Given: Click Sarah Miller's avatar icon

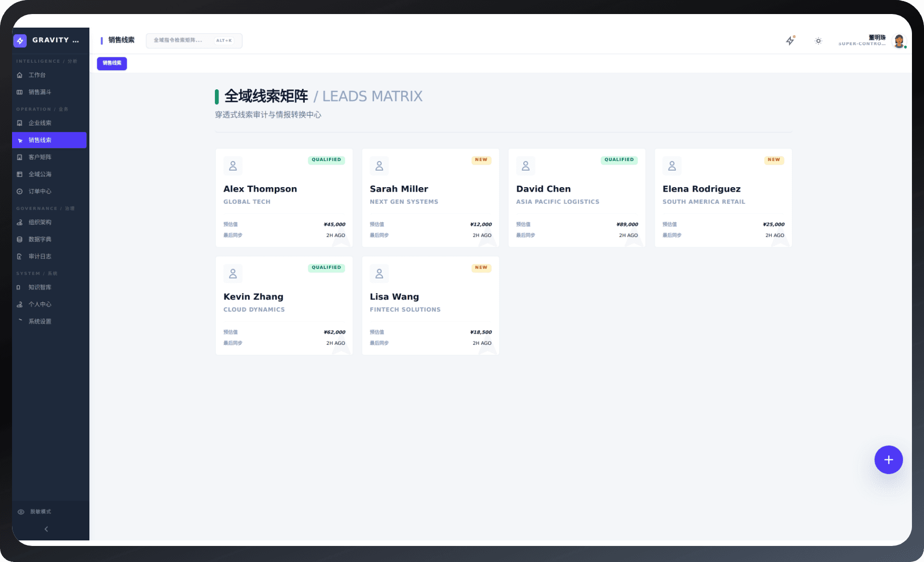Looking at the screenshot, I should pyautogui.click(x=379, y=166).
